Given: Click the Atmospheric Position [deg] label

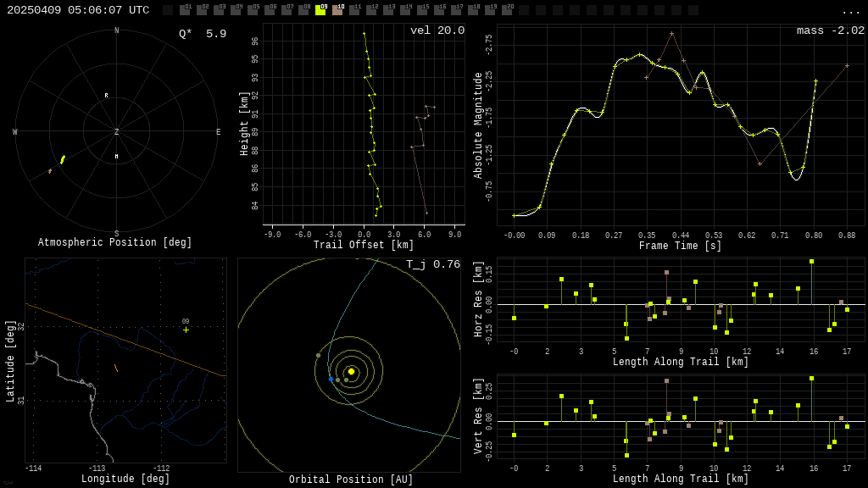Looking at the screenshot, I should point(114,242).
